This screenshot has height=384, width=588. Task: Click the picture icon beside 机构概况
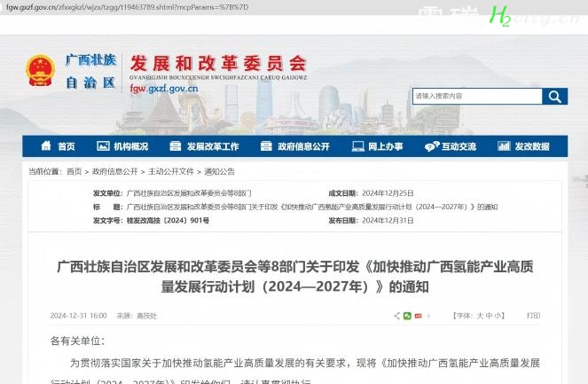pos(103,145)
